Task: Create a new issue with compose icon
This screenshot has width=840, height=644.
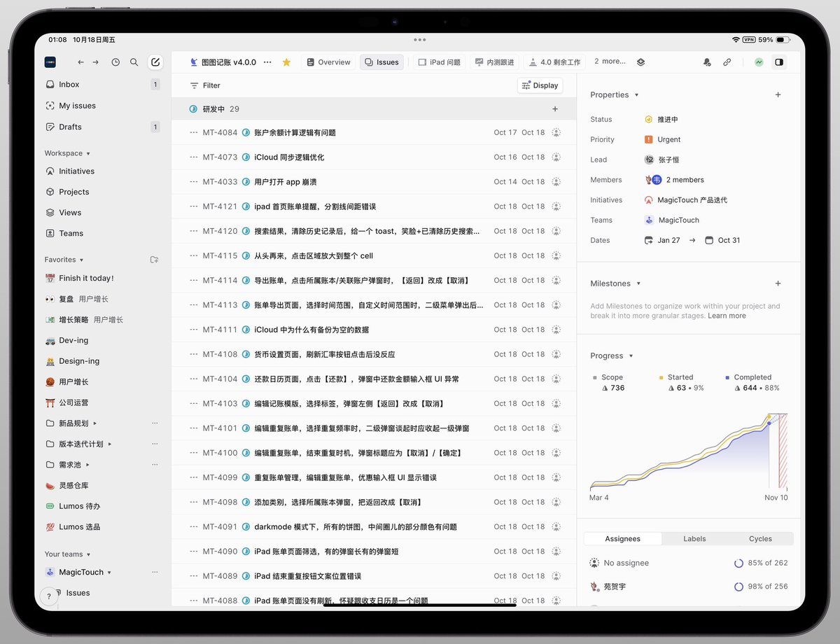Action: (155, 62)
